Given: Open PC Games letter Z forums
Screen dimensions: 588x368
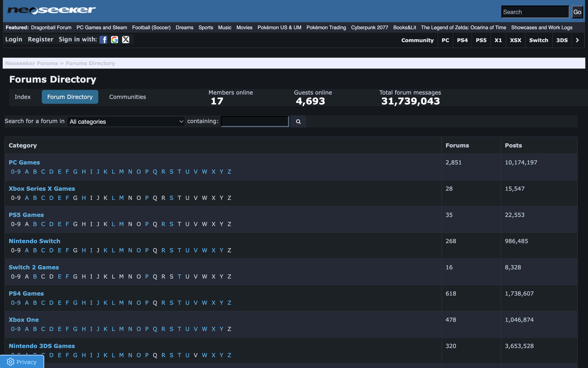Looking at the screenshot, I should (x=229, y=172).
